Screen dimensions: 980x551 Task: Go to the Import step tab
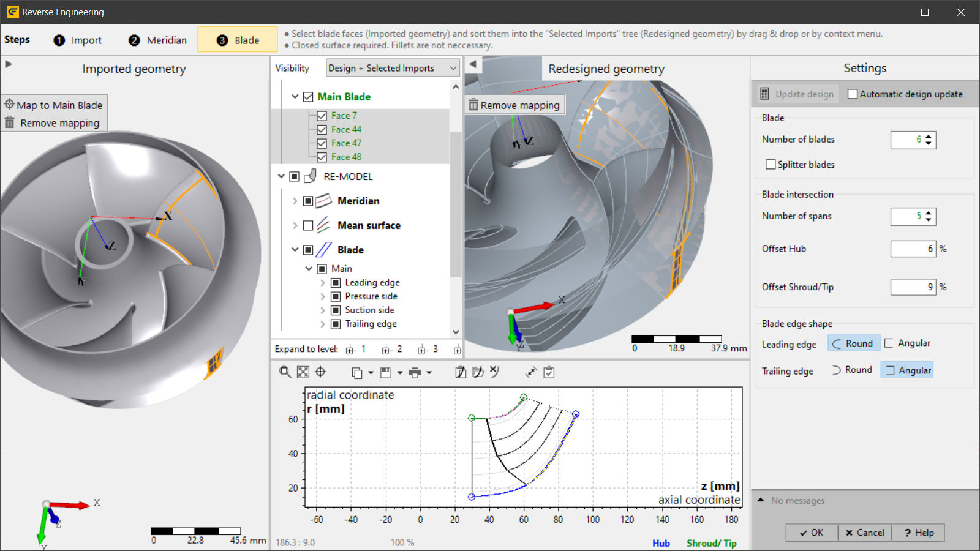(x=78, y=40)
